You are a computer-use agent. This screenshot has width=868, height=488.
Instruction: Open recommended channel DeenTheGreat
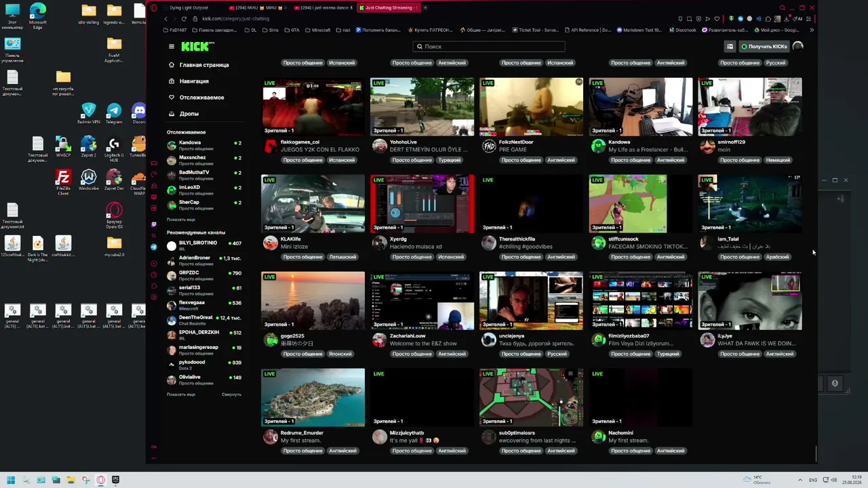point(204,320)
